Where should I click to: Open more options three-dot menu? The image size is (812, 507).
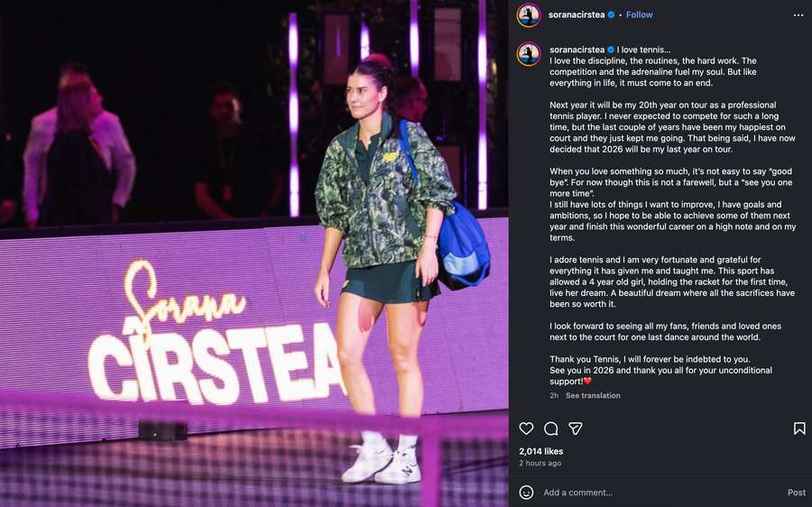tap(798, 15)
